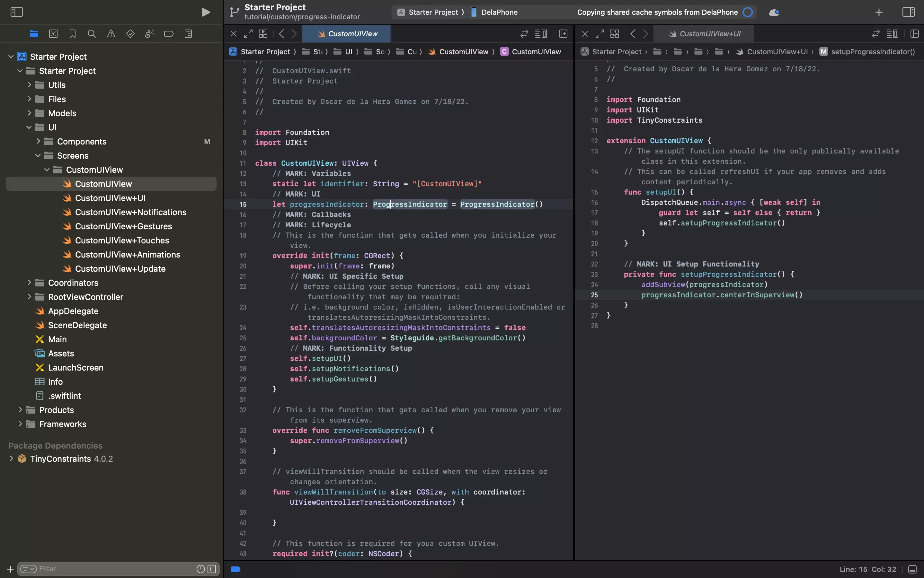Open related items grid in right editor

(615, 34)
